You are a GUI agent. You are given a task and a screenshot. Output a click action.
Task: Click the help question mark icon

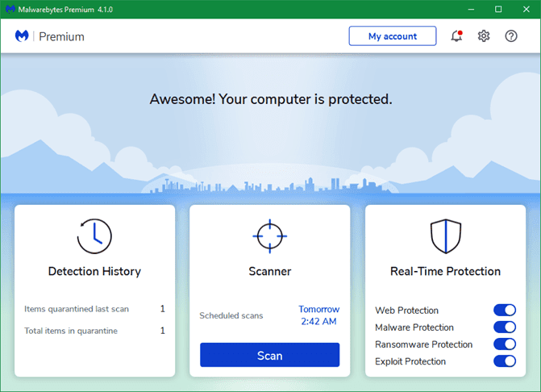(x=511, y=35)
